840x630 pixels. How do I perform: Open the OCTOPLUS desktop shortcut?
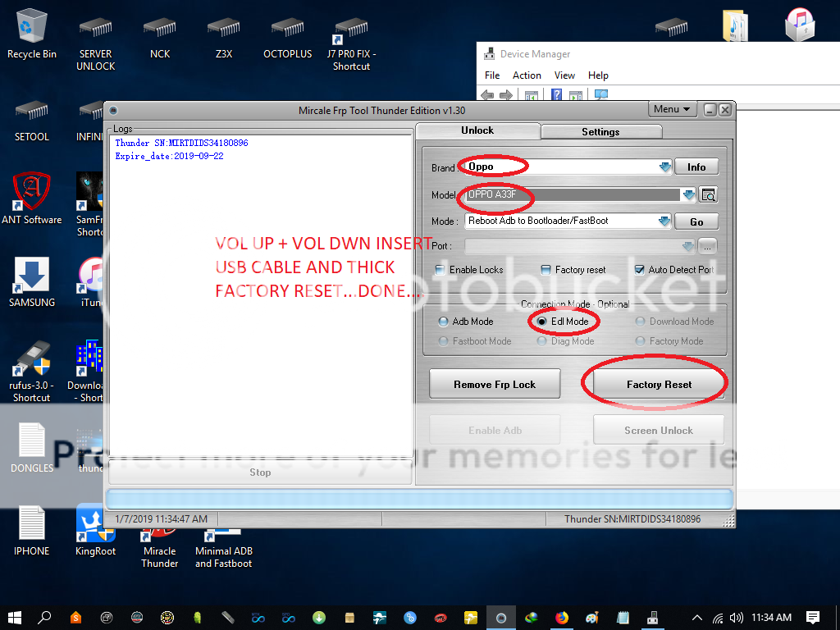(x=287, y=33)
